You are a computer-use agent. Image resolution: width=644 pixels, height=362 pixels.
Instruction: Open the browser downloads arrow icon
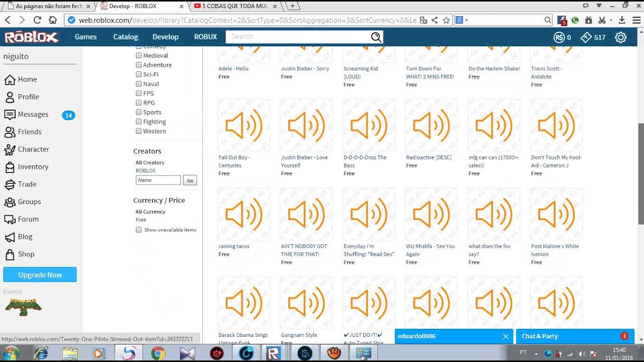(622, 20)
